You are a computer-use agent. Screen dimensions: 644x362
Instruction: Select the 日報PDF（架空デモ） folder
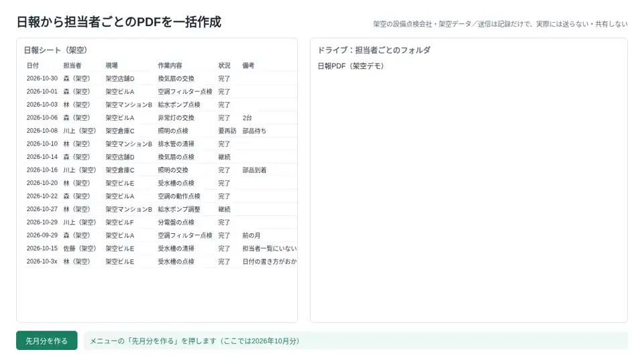pos(350,66)
